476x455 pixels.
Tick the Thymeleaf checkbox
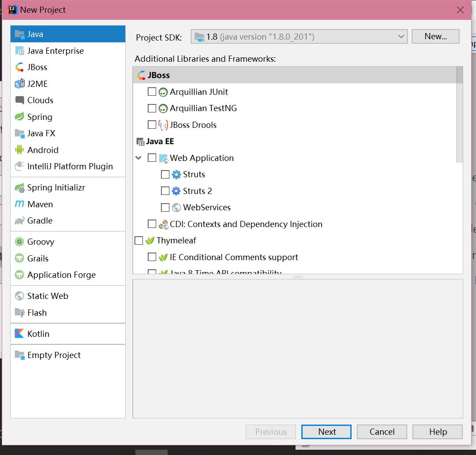click(x=139, y=241)
